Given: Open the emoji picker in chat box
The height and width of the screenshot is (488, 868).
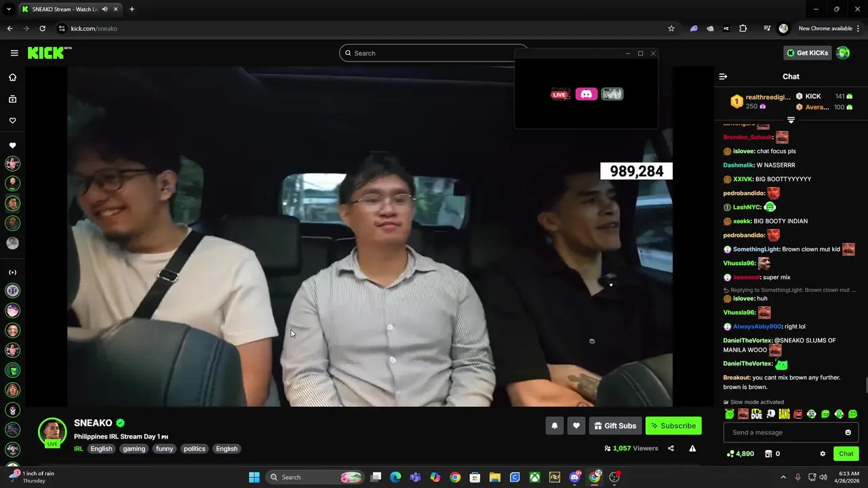Looking at the screenshot, I should pyautogui.click(x=848, y=432).
